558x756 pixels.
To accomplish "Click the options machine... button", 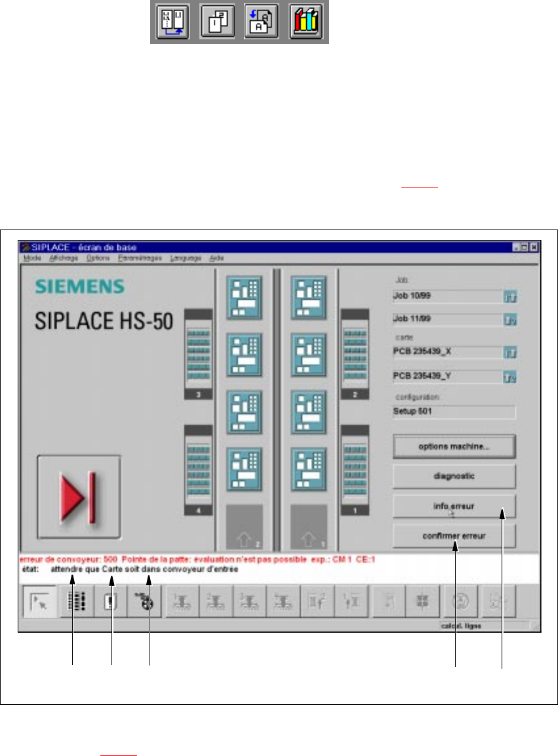I will 454,447.
